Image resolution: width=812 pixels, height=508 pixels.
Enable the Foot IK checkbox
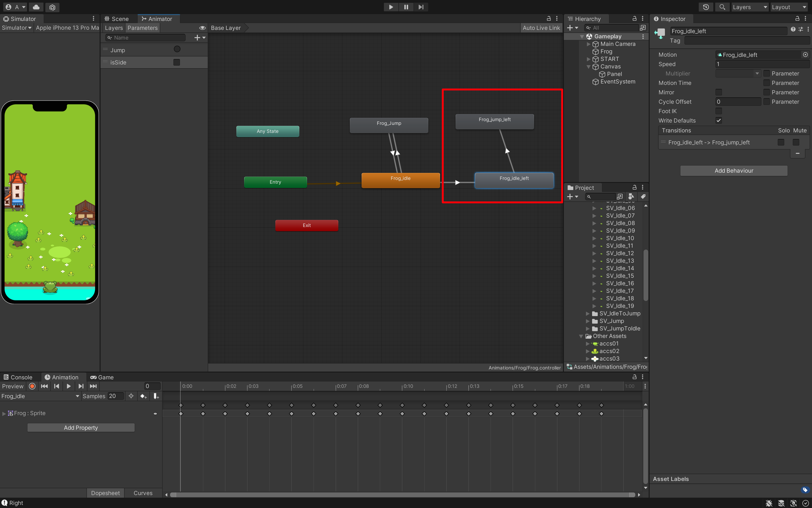click(718, 111)
